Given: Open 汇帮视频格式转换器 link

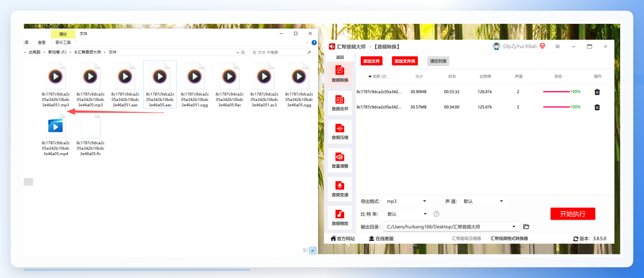Looking at the screenshot, I should point(509,239).
